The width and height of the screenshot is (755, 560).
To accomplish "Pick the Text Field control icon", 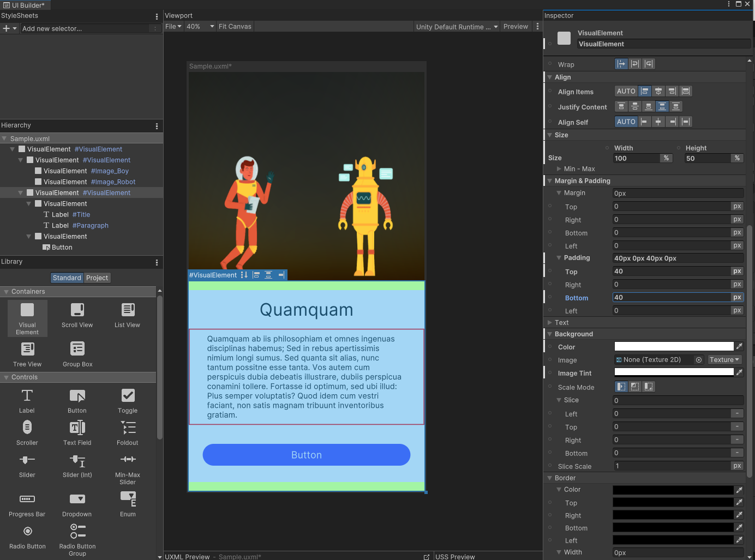I will tap(77, 428).
